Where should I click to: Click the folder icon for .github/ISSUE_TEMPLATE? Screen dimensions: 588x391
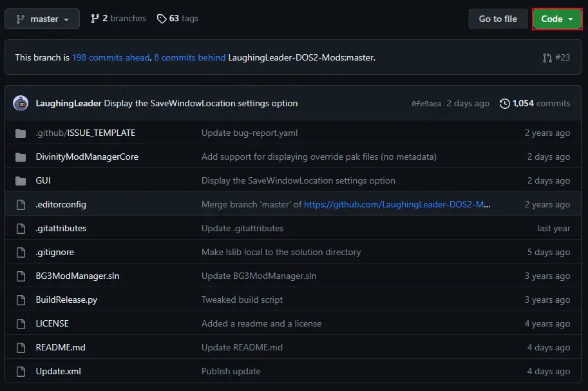coord(21,133)
